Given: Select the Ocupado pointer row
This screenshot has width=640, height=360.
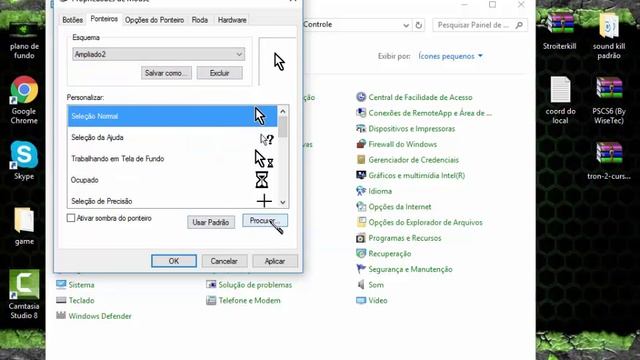Looking at the screenshot, I should coord(172,180).
